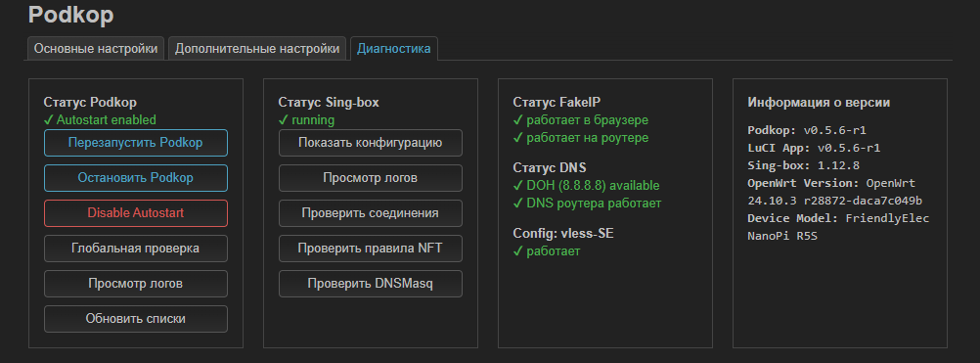Screen dimensions: 980x363
Task: Open the Основные настройки tab
Action: (96, 48)
